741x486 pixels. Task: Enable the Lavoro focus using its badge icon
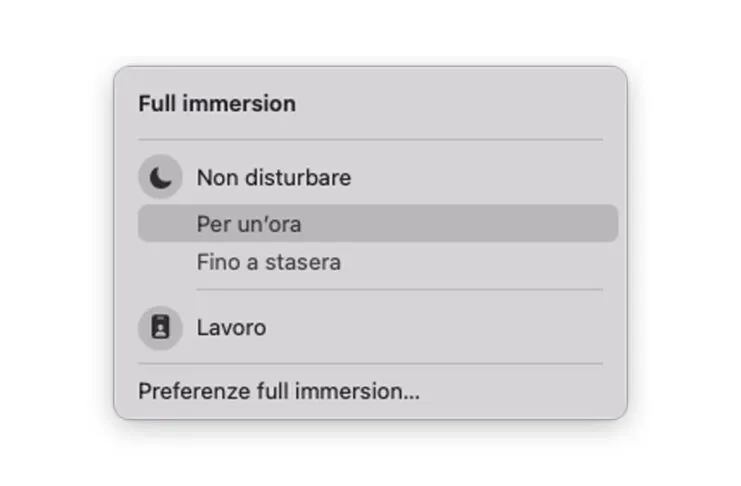(x=160, y=327)
